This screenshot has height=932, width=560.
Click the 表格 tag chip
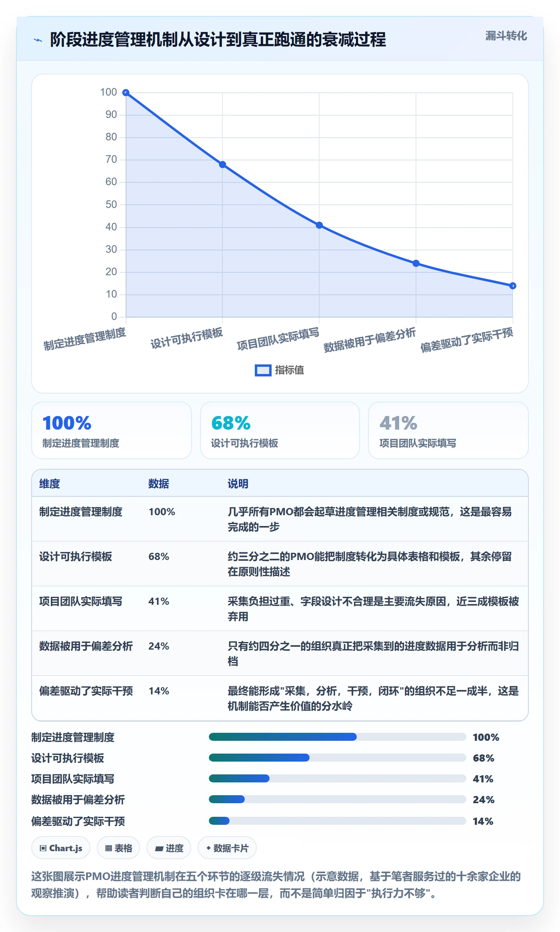(x=118, y=848)
